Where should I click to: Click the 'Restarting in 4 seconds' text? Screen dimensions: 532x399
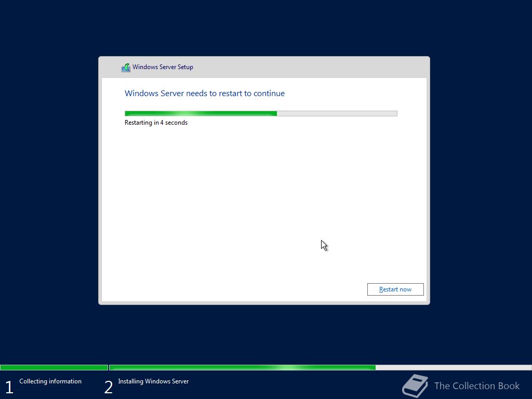pyautogui.click(x=156, y=123)
